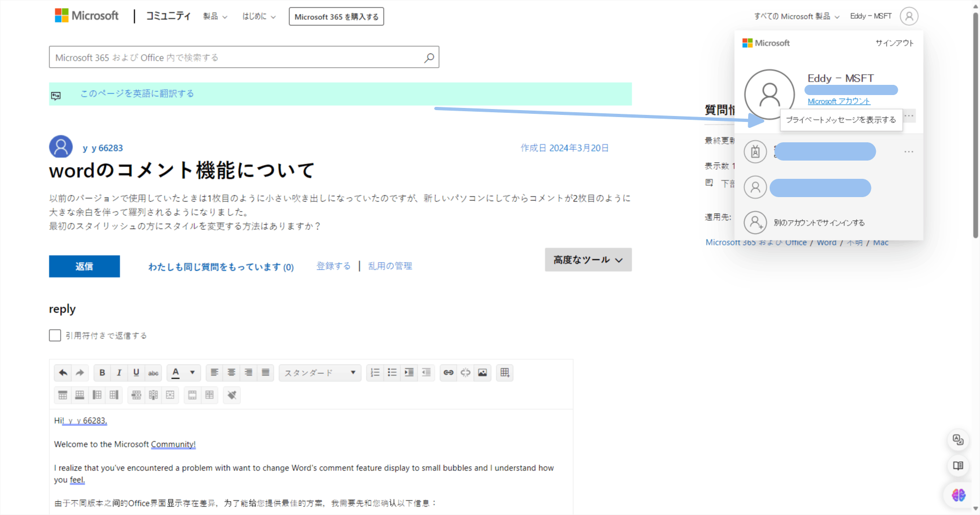Open Microsoft アカウント link
The width and height of the screenshot is (980, 515).
click(x=839, y=101)
